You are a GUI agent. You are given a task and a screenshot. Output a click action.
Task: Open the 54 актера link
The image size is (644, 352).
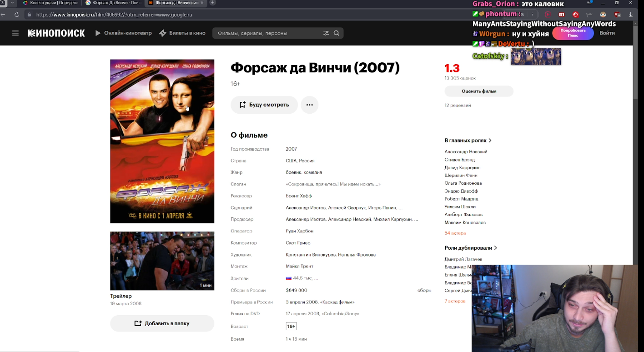point(455,233)
